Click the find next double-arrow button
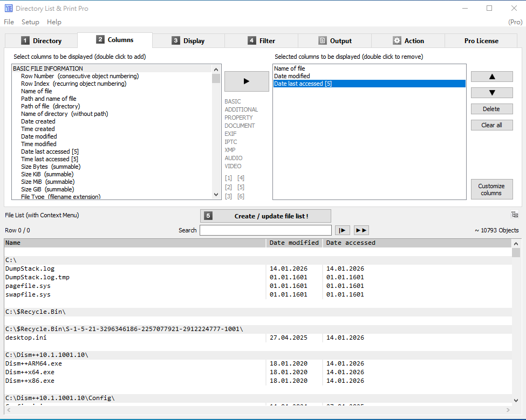The width and height of the screenshot is (526, 420). pyautogui.click(x=361, y=230)
